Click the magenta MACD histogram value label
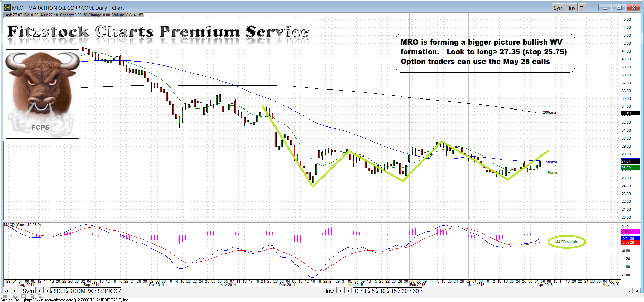Screen dimensions: 644x302 pos(630,232)
